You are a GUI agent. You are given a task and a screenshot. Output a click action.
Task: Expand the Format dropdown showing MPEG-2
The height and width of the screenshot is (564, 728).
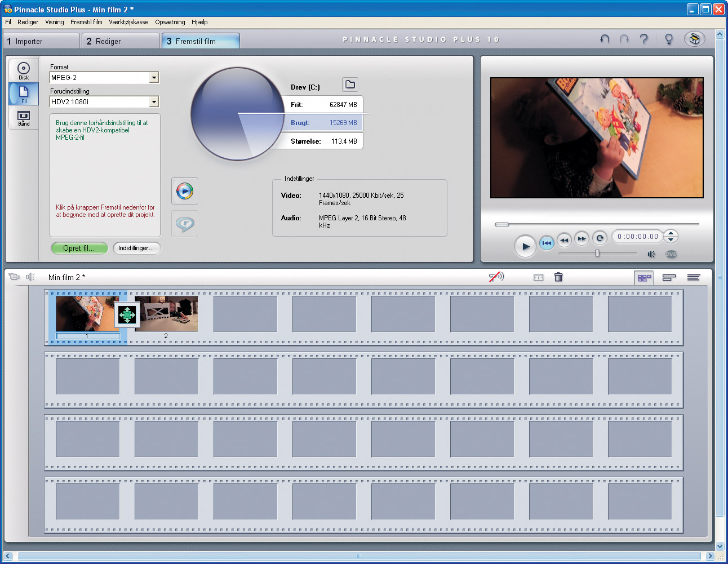point(154,78)
